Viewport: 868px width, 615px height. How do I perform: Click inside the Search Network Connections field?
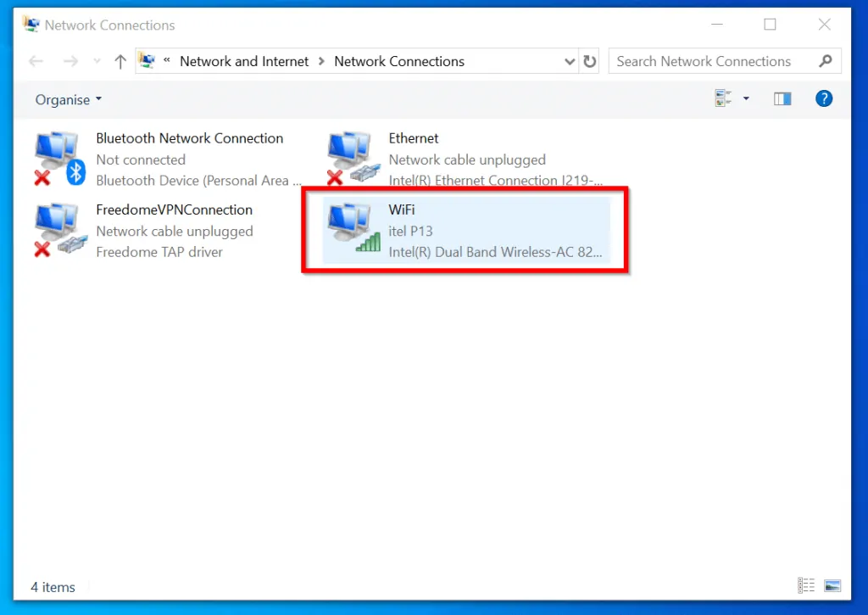(712, 61)
